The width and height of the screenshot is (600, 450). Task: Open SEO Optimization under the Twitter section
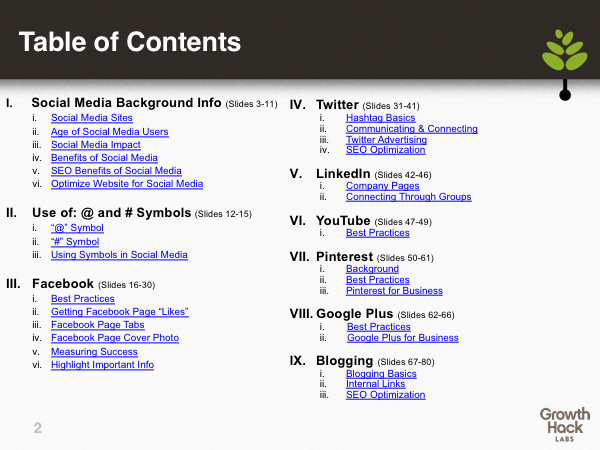pyautogui.click(x=386, y=150)
